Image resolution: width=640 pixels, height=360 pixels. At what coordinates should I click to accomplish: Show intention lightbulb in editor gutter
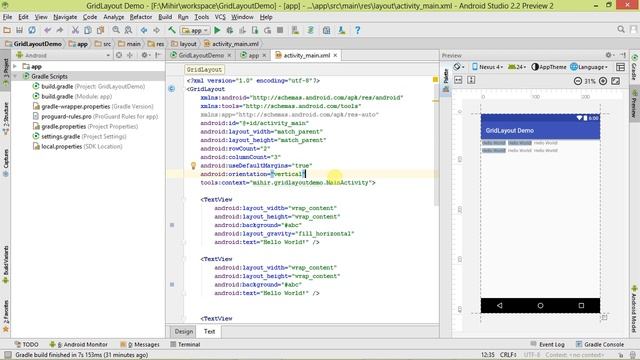(x=193, y=166)
